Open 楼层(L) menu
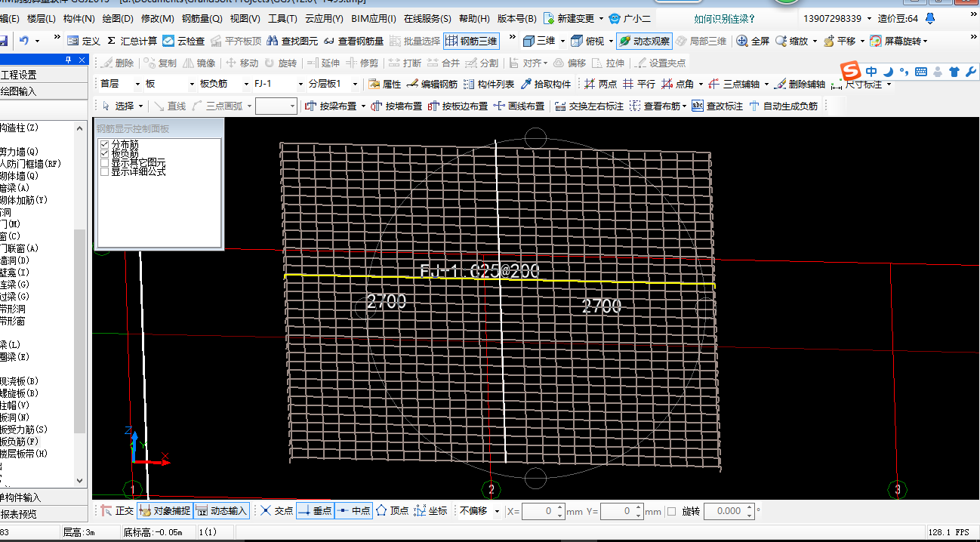980x542 pixels. pyautogui.click(x=41, y=18)
